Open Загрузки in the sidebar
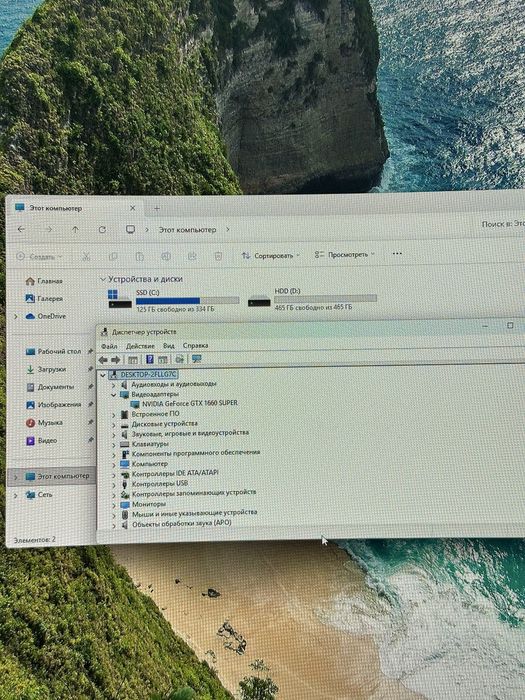 (52, 369)
